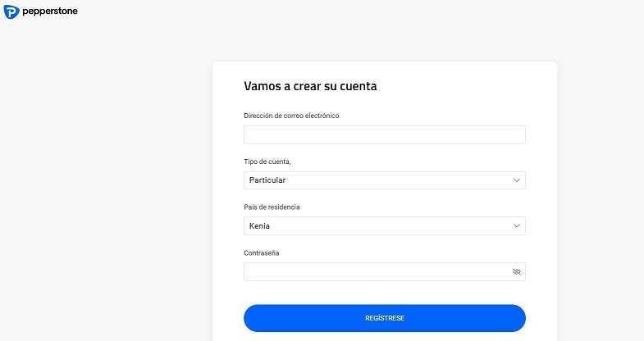
Task: Focus the Contraseña password input field
Action: pos(376,271)
